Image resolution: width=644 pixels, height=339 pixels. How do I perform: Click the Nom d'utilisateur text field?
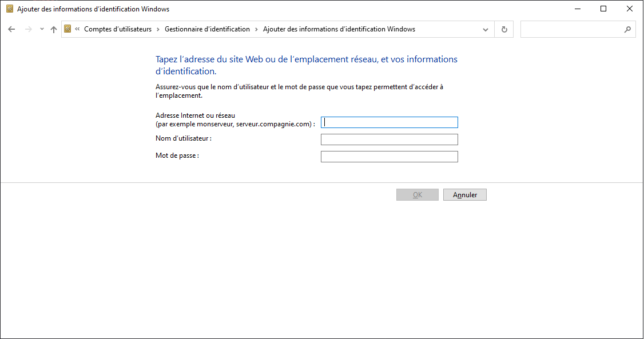coord(389,139)
